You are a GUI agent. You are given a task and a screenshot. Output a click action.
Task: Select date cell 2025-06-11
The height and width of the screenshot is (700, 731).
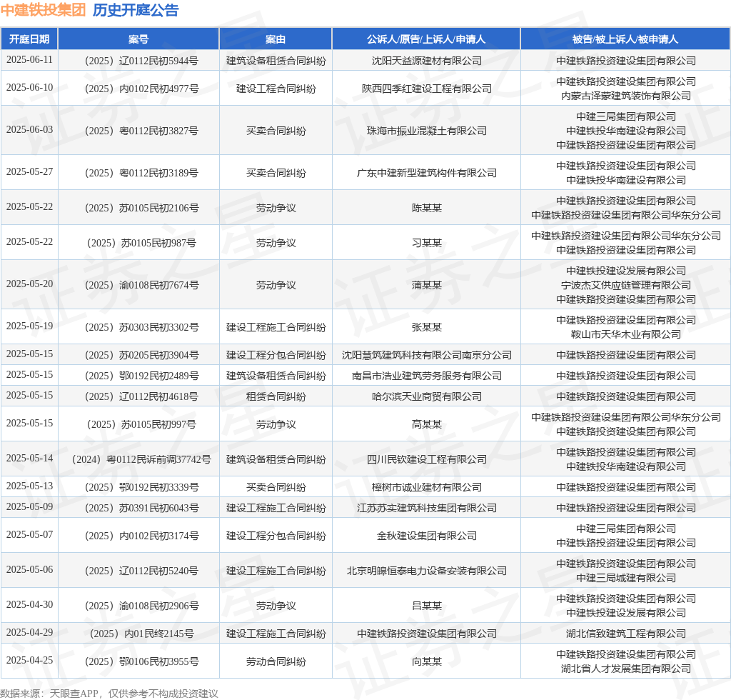29,60
